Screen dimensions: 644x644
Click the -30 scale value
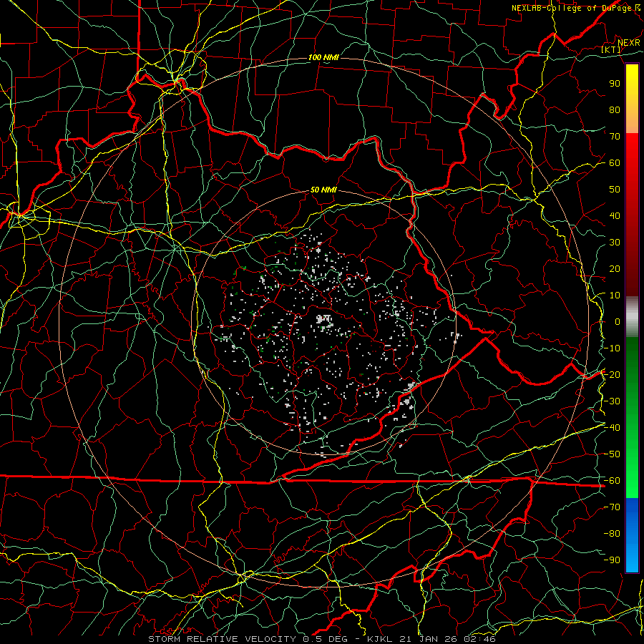click(x=612, y=401)
